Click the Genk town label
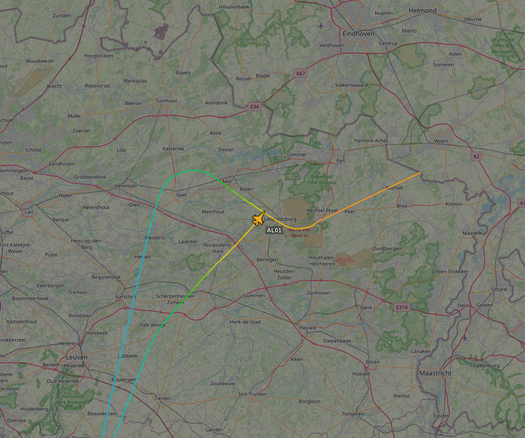Viewport: 525px width, 438px height. (366, 307)
